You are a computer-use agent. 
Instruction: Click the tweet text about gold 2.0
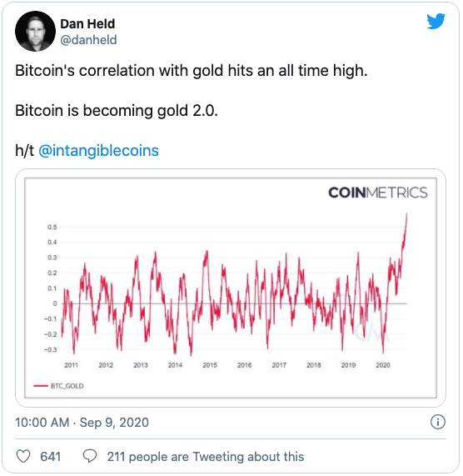117,110
